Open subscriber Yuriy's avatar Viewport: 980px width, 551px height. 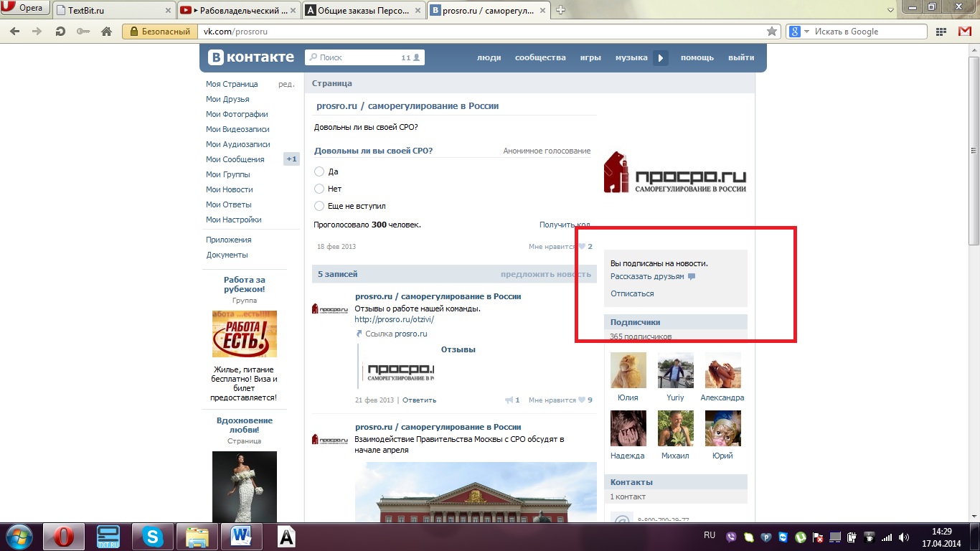676,370
